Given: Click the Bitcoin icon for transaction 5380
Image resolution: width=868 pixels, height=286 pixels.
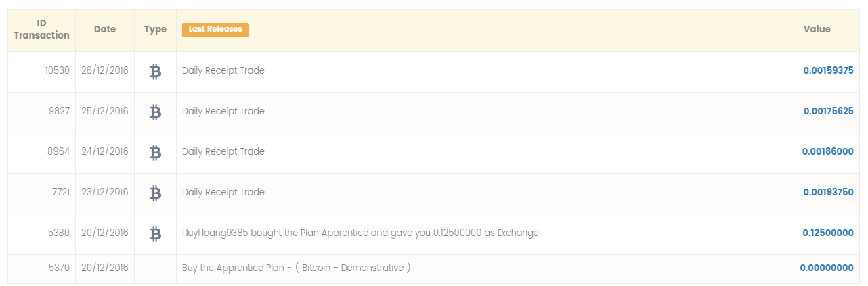Looking at the screenshot, I should pyautogui.click(x=155, y=233).
